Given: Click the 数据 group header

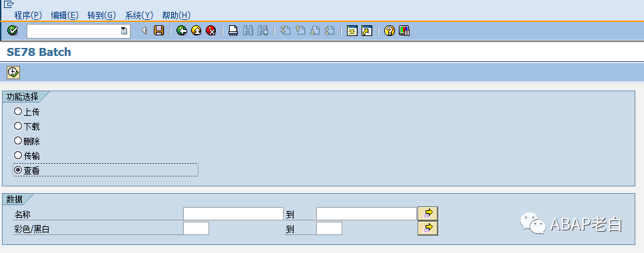Looking at the screenshot, I should pos(15,199).
